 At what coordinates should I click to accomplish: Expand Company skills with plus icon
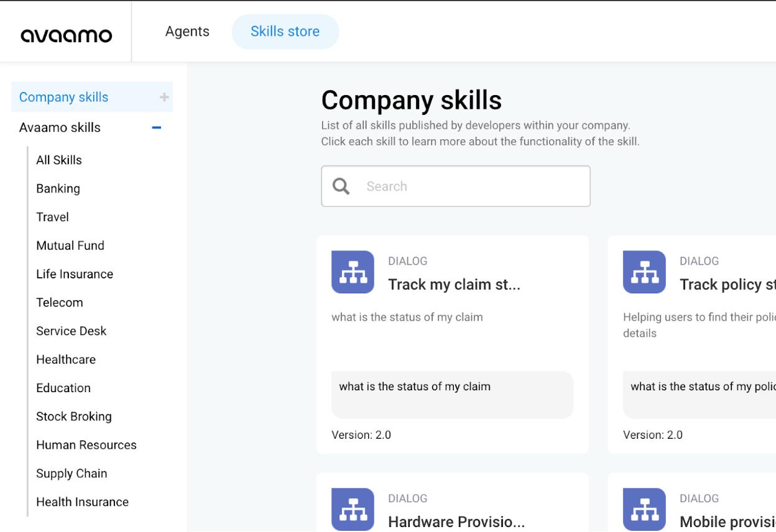[164, 97]
